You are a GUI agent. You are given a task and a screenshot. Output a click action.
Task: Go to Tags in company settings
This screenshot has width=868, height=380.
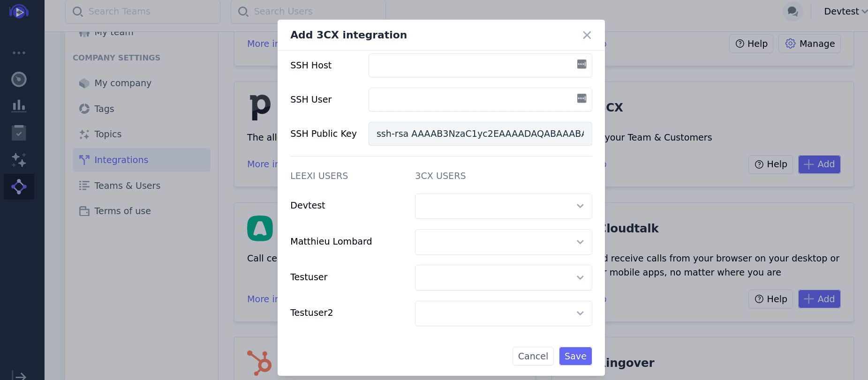click(104, 109)
